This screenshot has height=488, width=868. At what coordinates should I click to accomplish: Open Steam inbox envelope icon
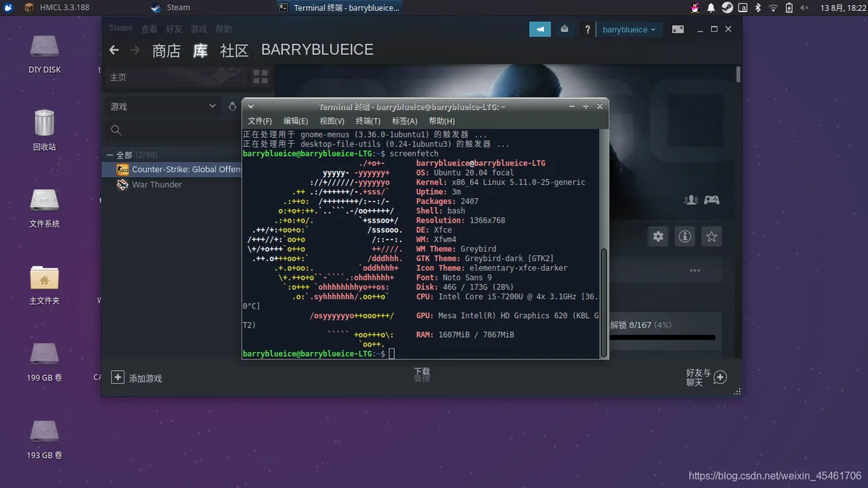(565, 30)
